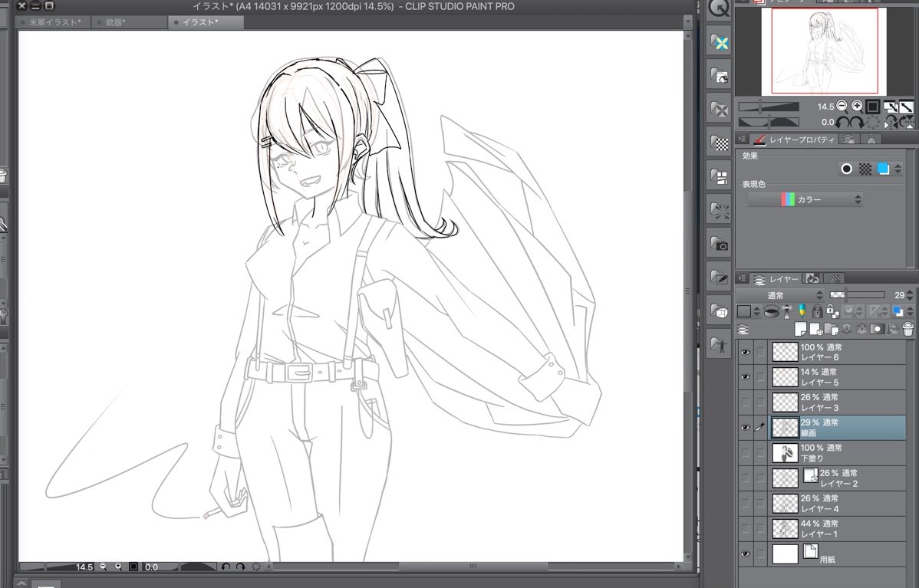Rotate canvas right in Navigator

[857, 123]
